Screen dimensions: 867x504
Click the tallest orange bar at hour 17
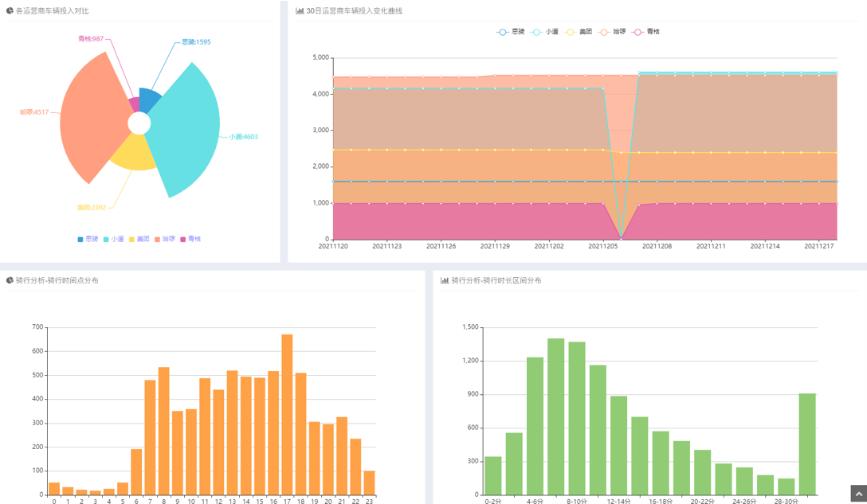point(287,414)
